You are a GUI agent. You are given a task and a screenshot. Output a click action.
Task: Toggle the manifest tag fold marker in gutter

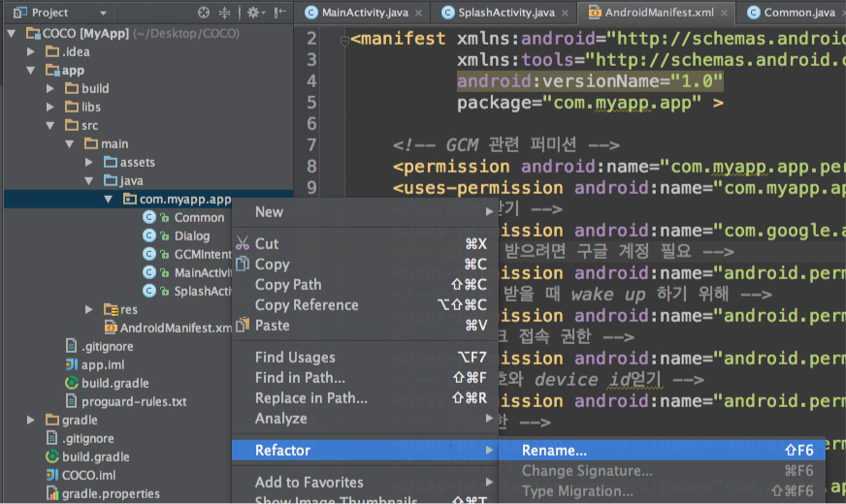(x=344, y=41)
